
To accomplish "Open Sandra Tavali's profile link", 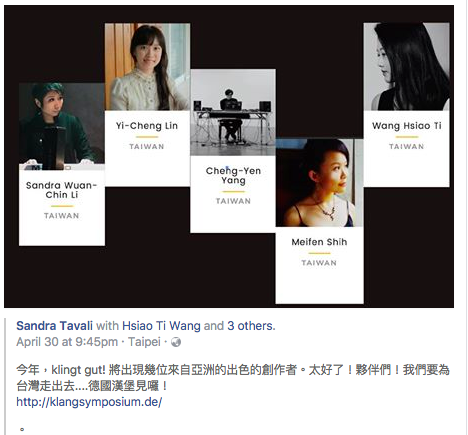I will click(54, 326).
